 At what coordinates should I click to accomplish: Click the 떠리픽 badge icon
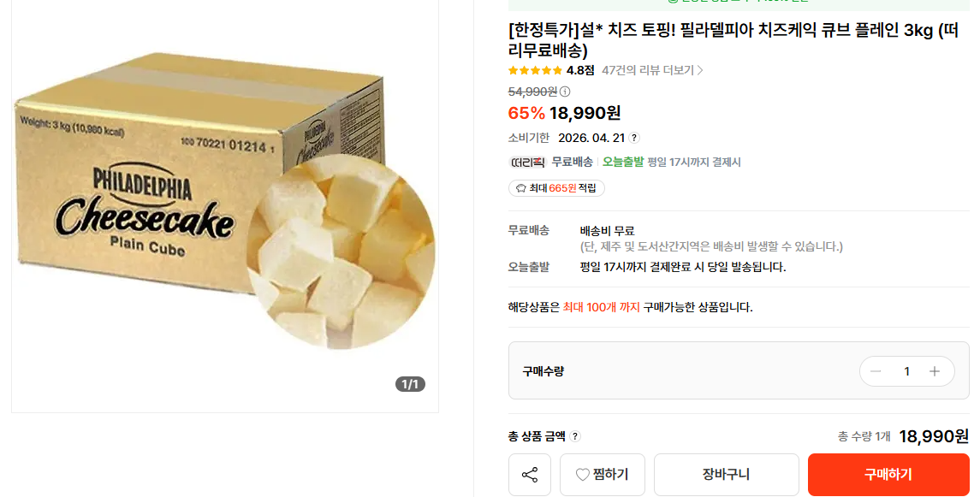click(x=527, y=162)
